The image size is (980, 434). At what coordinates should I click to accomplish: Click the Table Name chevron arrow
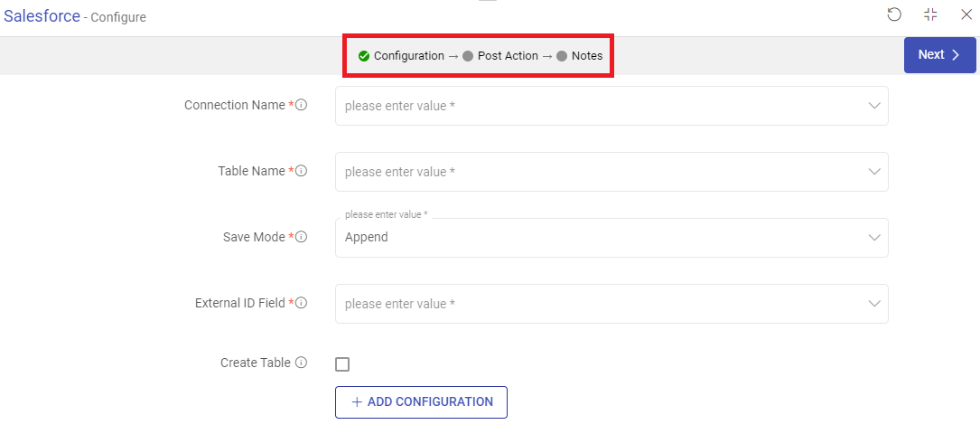point(874,172)
